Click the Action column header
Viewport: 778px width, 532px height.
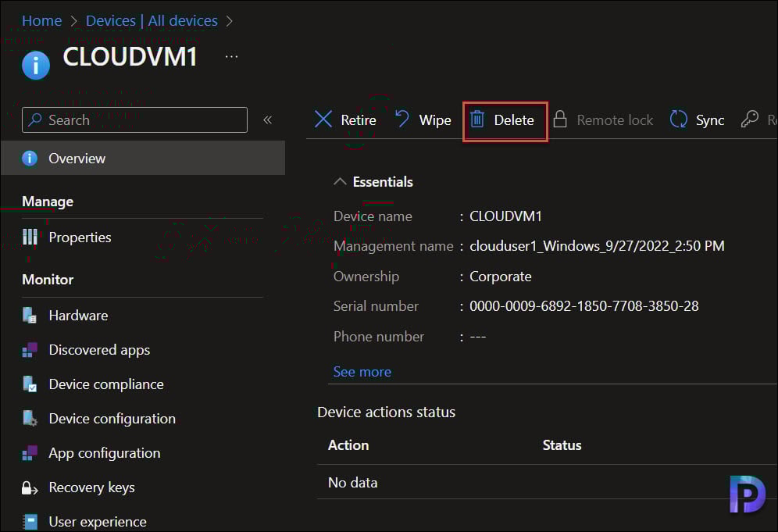point(348,445)
